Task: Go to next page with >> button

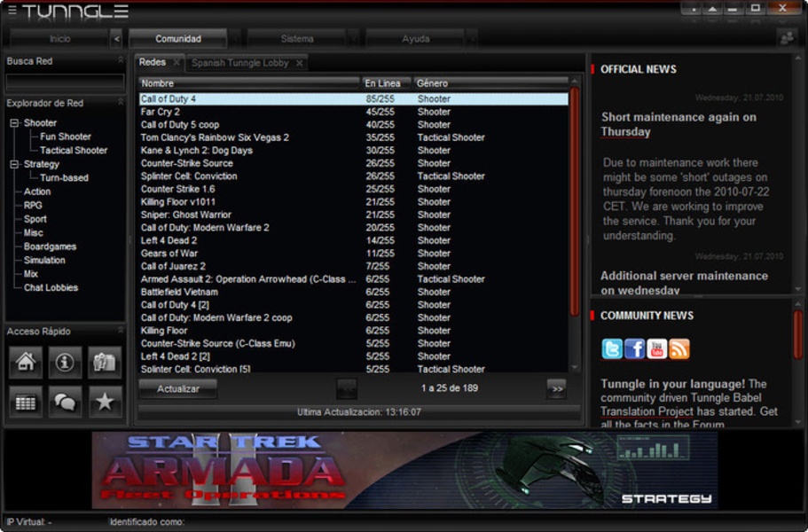Action: 556,388
